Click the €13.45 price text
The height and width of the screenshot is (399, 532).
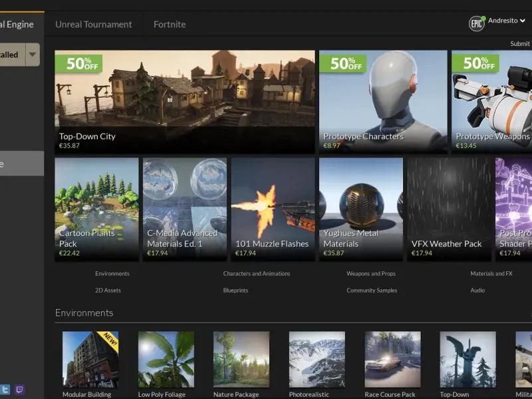coord(466,146)
